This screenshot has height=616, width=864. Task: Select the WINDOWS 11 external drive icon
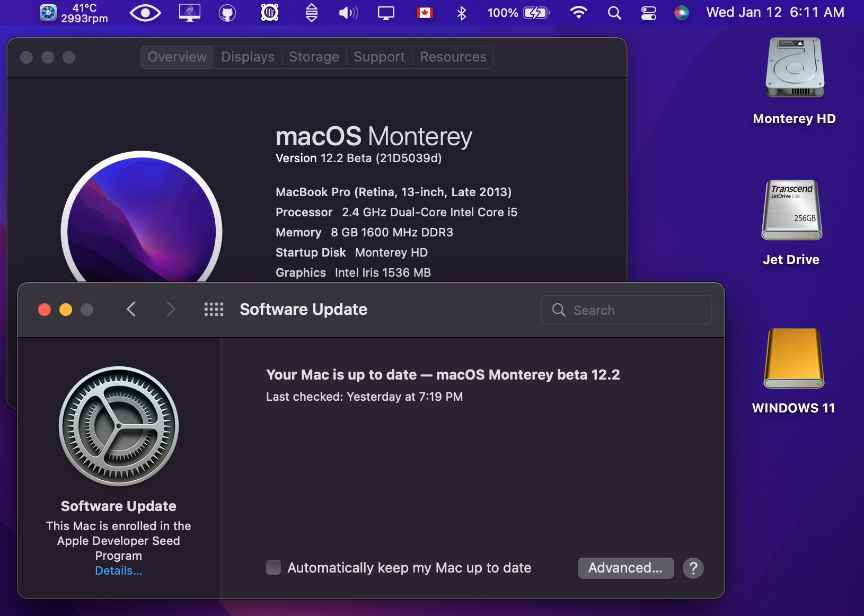(x=794, y=359)
